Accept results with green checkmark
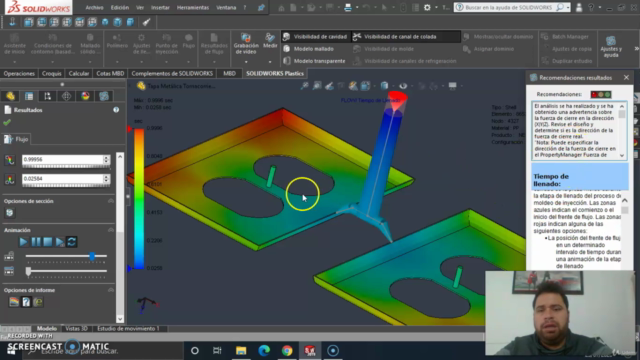The height and width of the screenshot is (360, 640). [7, 122]
